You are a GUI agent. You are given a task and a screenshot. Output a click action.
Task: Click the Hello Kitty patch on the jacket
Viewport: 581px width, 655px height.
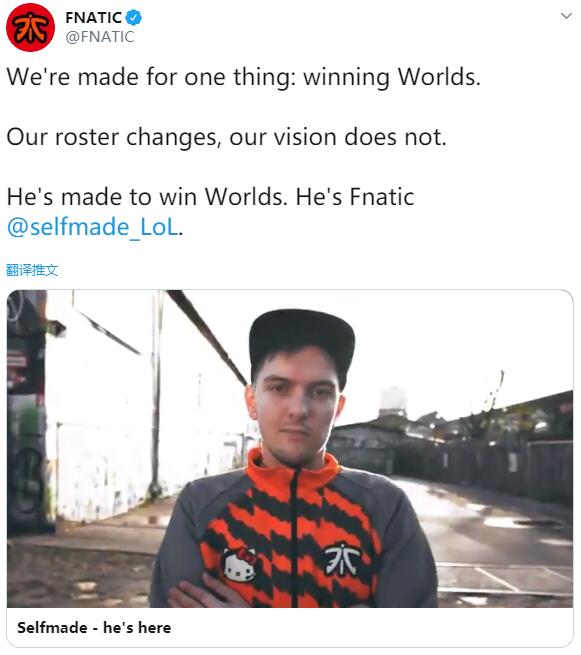coord(239,565)
